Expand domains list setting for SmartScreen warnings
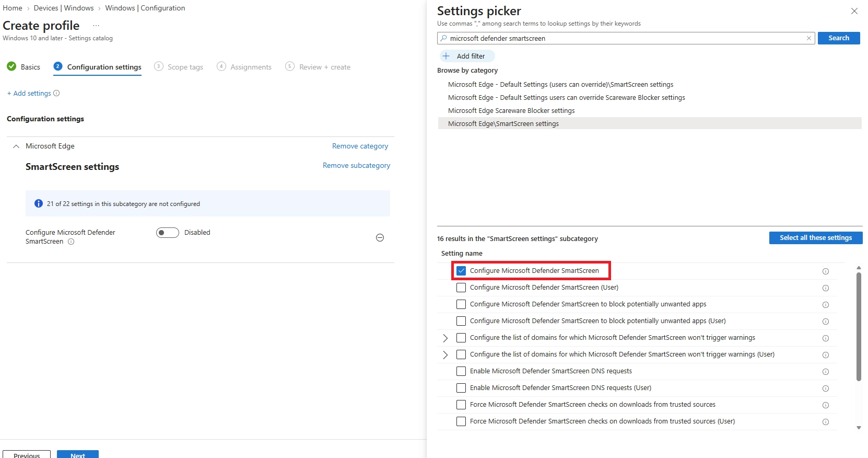This screenshot has height=458, width=868. pos(445,338)
